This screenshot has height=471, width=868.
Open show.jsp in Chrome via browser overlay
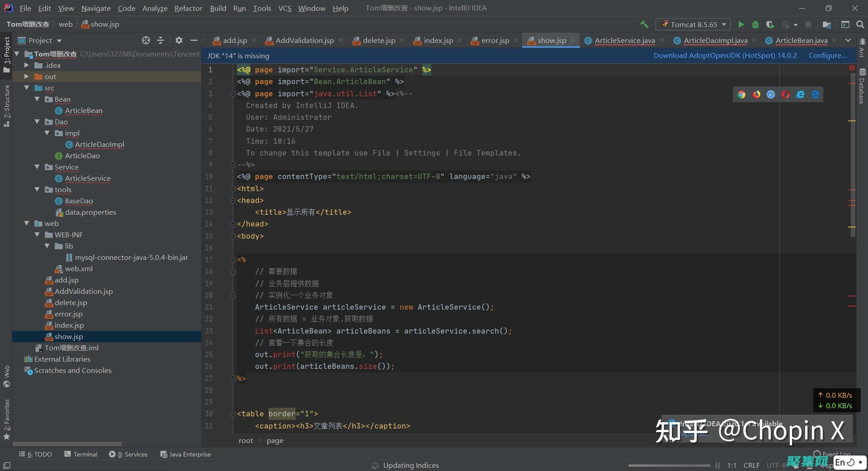coord(741,94)
